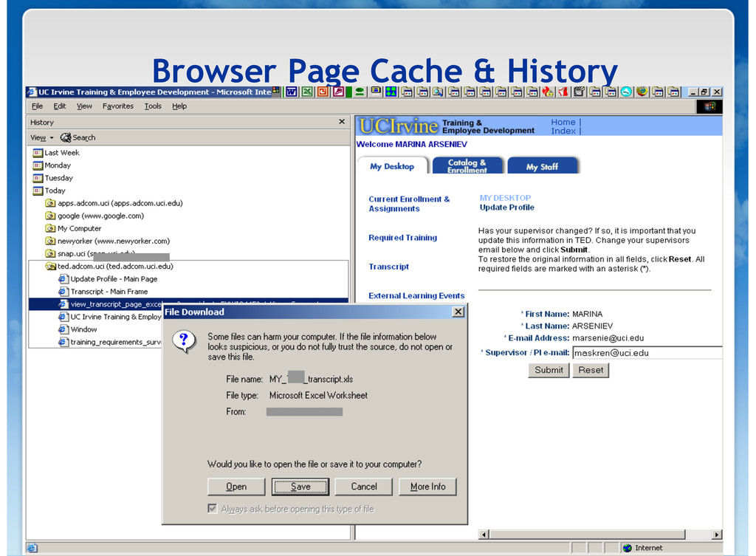Switch to the My Staff tab

543,166
